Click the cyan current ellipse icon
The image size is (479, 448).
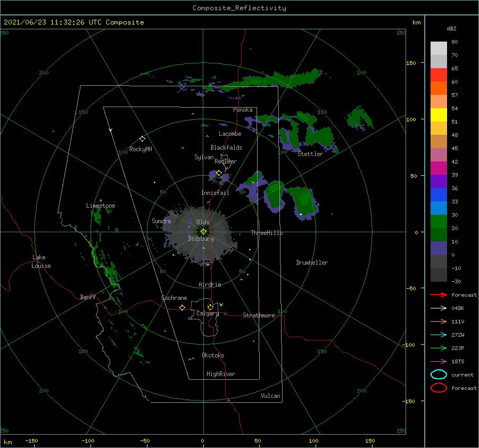tap(439, 374)
